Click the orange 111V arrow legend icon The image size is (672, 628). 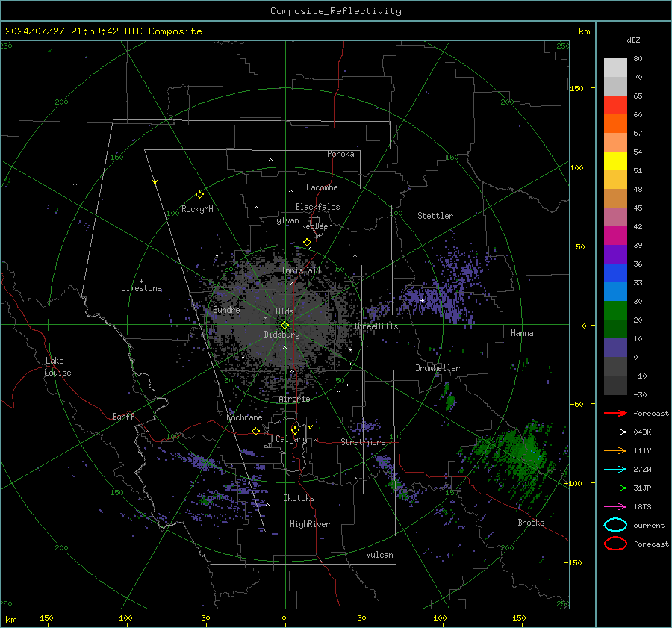point(615,450)
